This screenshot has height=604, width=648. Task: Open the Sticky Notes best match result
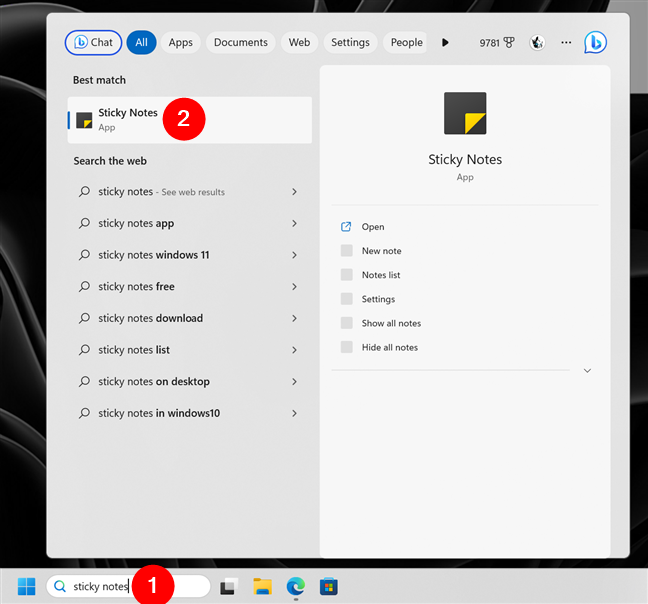[128, 119]
